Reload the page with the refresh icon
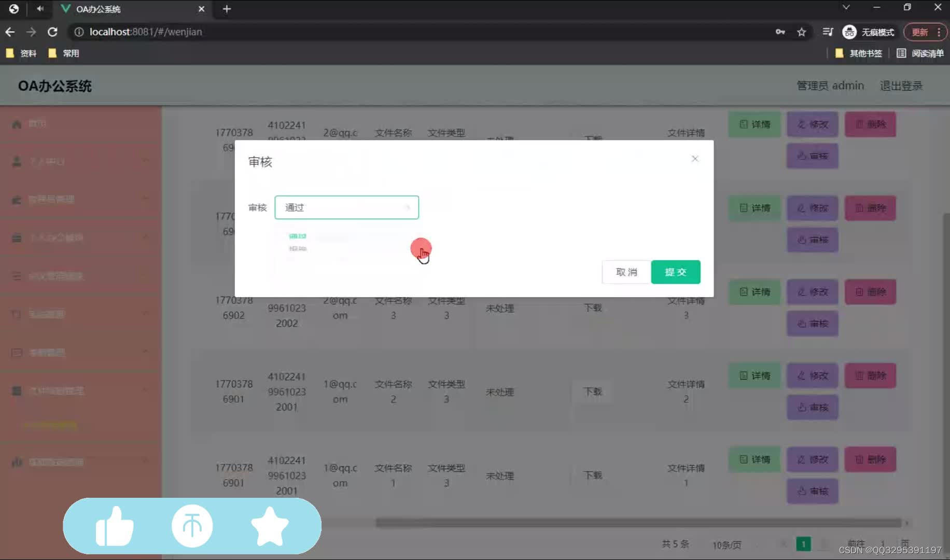Image resolution: width=950 pixels, height=560 pixels. pyautogui.click(x=52, y=32)
